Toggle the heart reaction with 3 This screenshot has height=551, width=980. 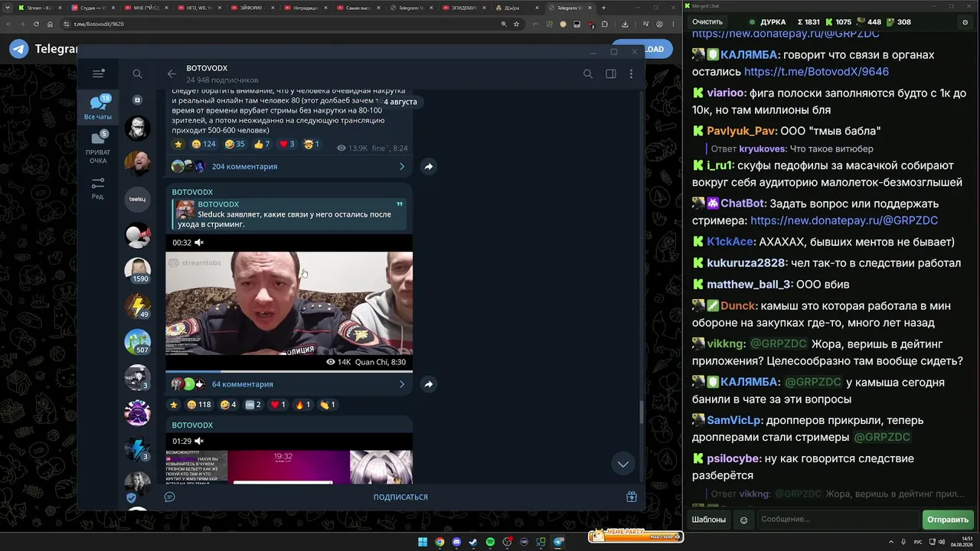(x=286, y=144)
